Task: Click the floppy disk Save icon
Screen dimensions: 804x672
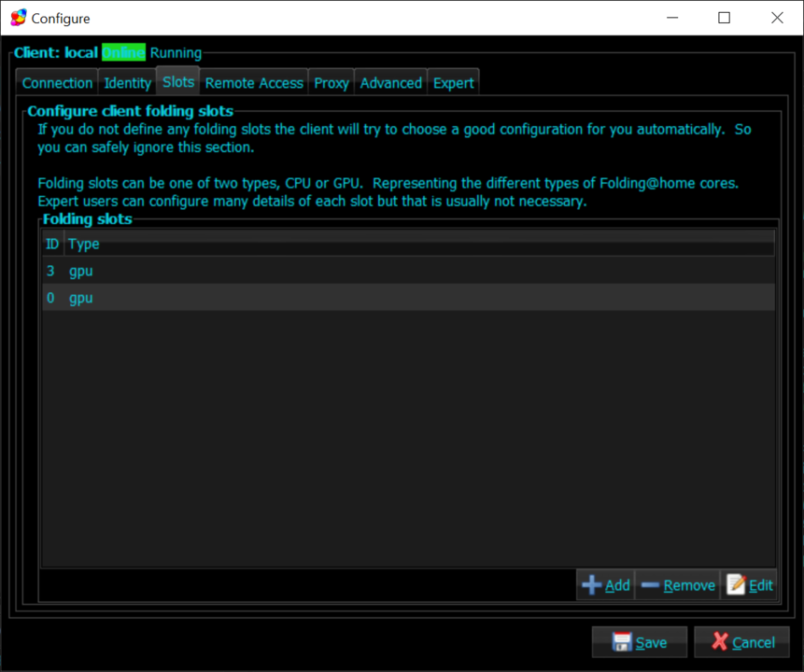Action: tap(621, 642)
